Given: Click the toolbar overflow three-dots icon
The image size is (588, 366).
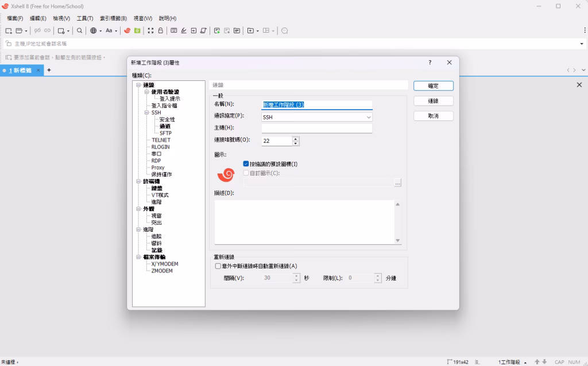Looking at the screenshot, I should point(585,30).
